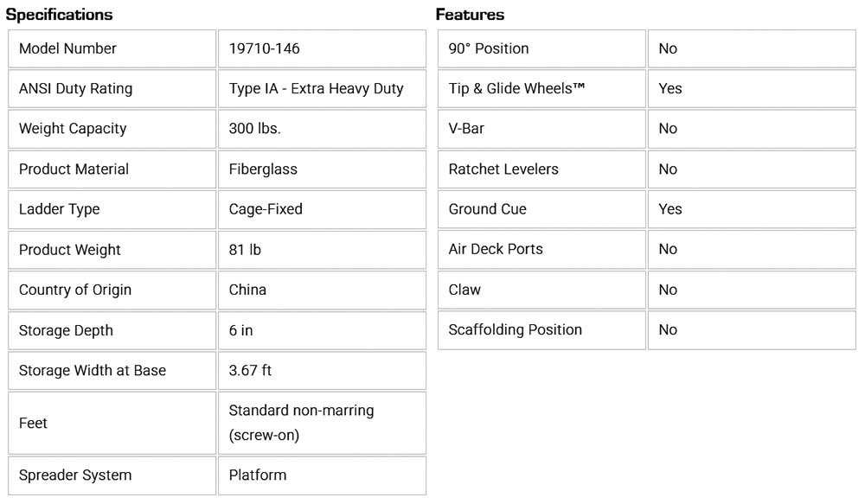Select the Type IA - Extra Heavy Duty value
This screenshot has height=504, width=865.
316,88
